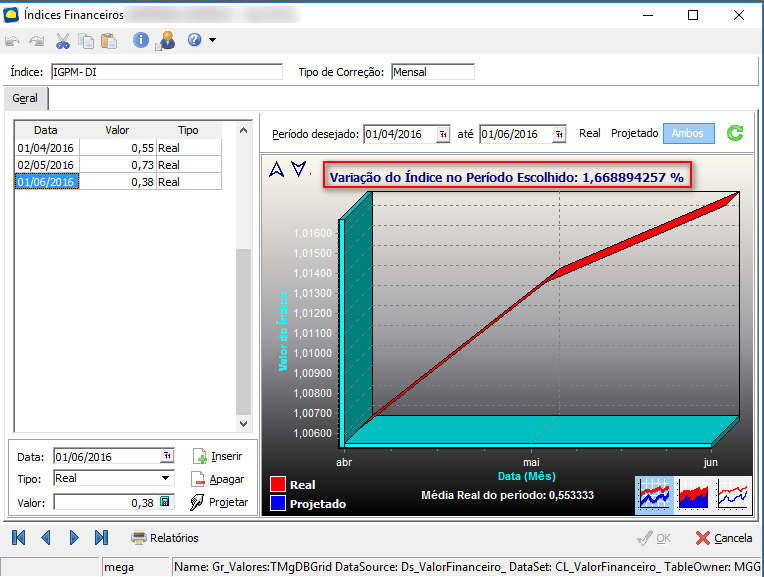The height and width of the screenshot is (577, 764).
Task: Click the red Real legend swatch
Action: click(278, 484)
